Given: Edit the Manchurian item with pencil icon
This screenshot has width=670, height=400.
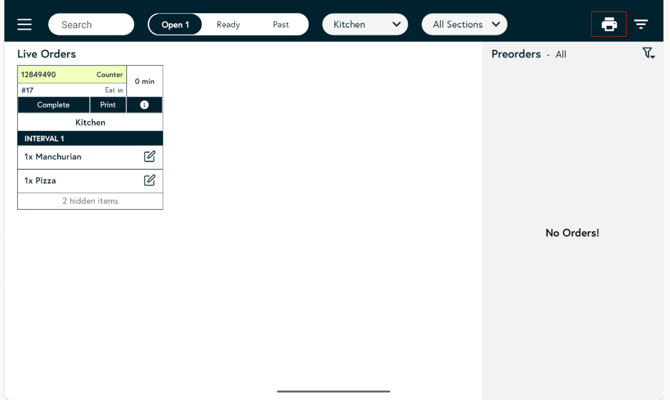Looking at the screenshot, I should pyautogui.click(x=149, y=157).
